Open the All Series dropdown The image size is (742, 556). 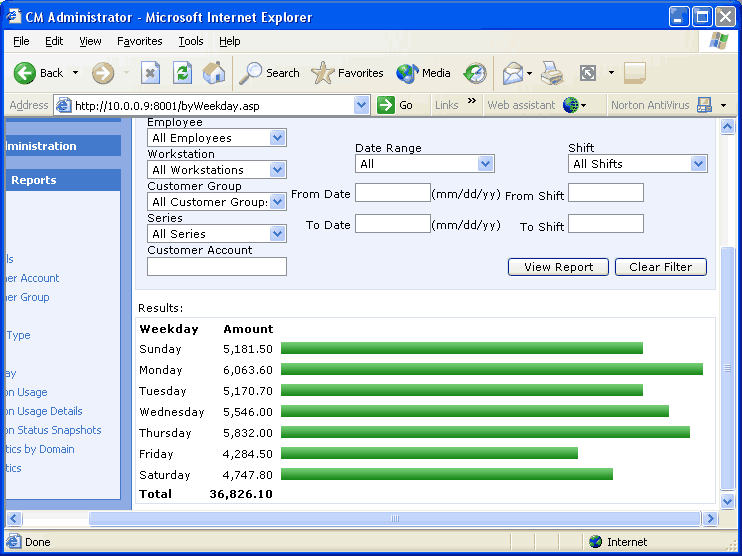pos(277,234)
